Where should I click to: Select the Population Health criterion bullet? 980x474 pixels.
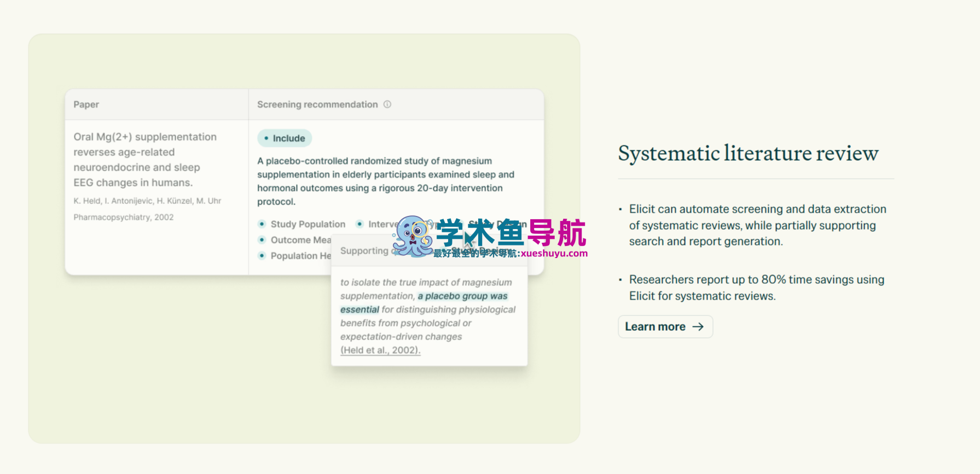(262, 256)
